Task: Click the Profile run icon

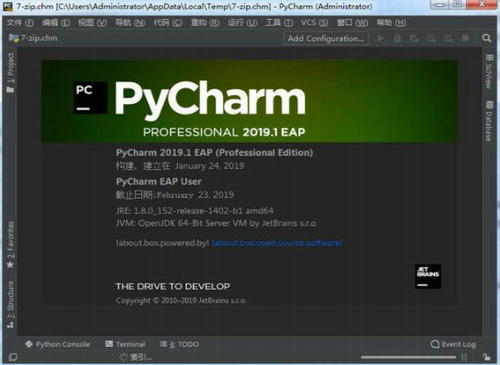Action: pyautogui.click(x=431, y=38)
